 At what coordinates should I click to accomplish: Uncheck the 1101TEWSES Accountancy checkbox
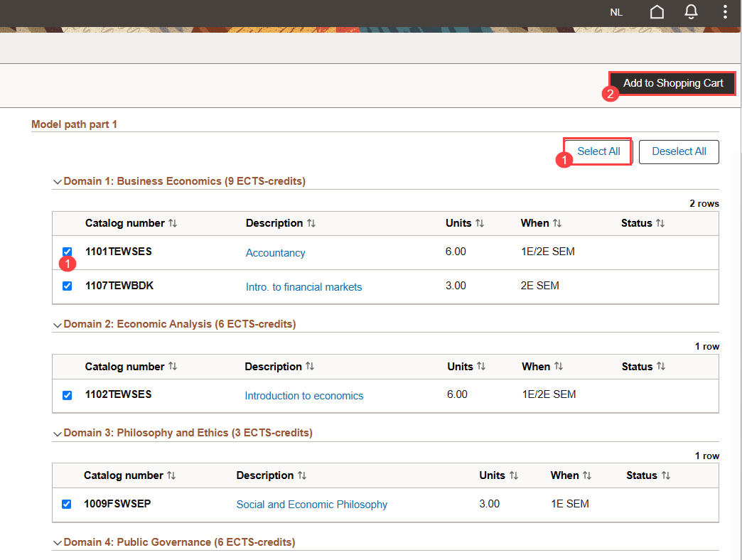coord(68,252)
